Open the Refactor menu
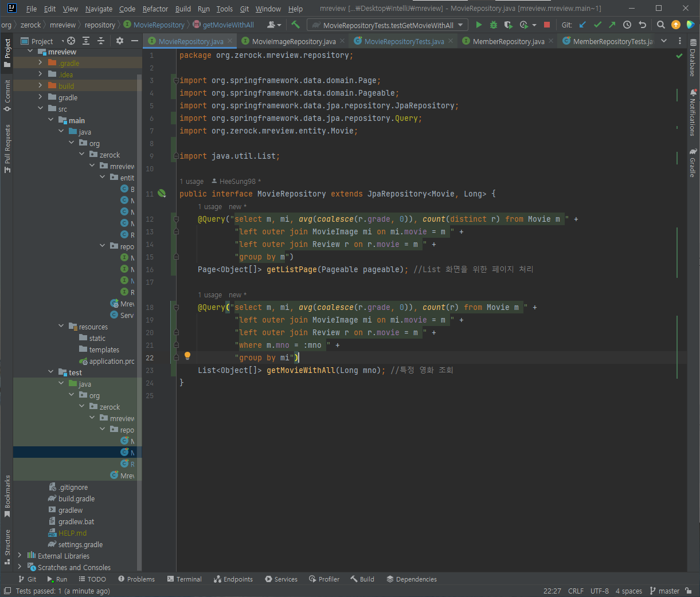Screen dimensions: 700x597 [x=155, y=9]
